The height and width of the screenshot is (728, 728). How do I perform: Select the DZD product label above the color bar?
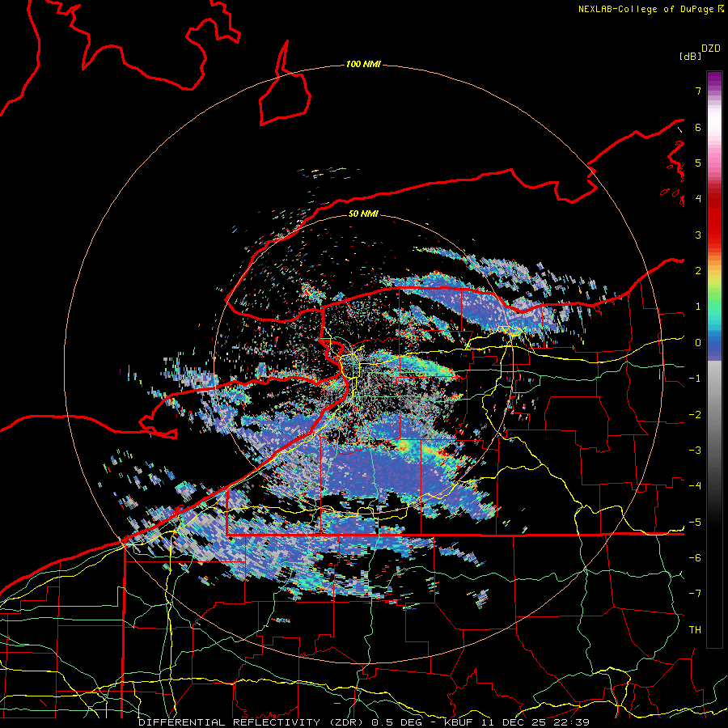click(711, 49)
